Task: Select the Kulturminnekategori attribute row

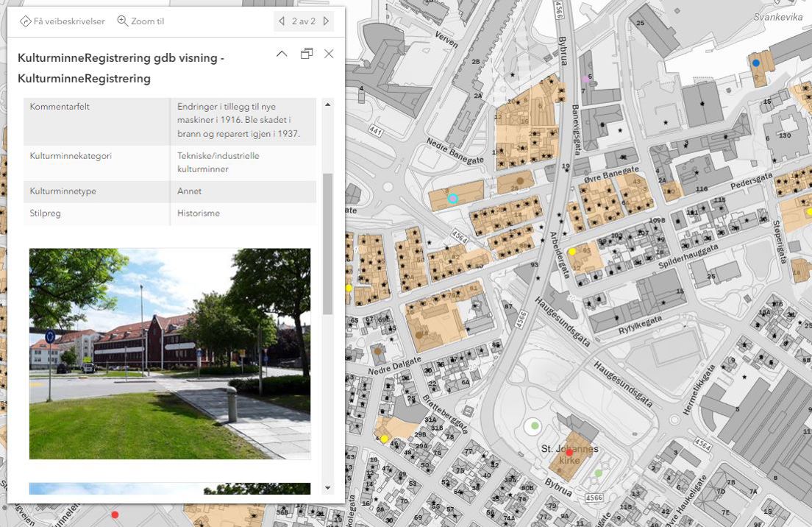Action: [169, 163]
